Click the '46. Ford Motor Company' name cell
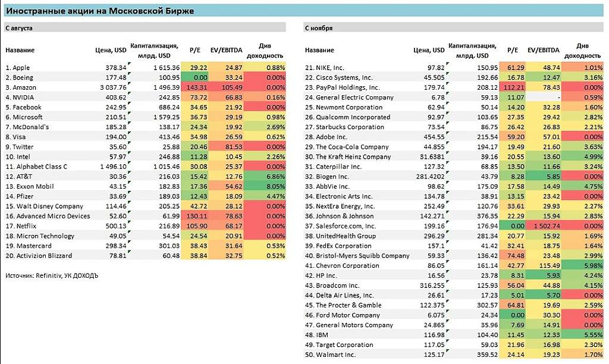Image resolution: width=609 pixels, height=364 pixels. [x=343, y=315]
